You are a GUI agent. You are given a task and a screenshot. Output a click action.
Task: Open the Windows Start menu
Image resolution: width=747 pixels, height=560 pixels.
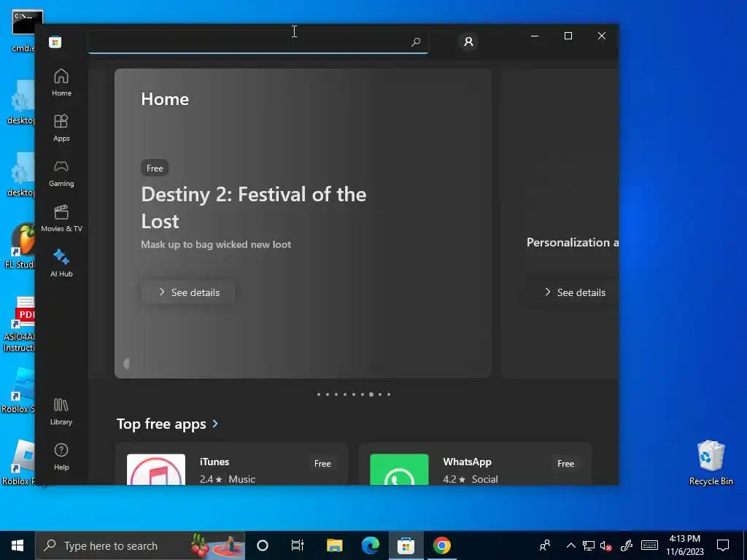(x=18, y=545)
